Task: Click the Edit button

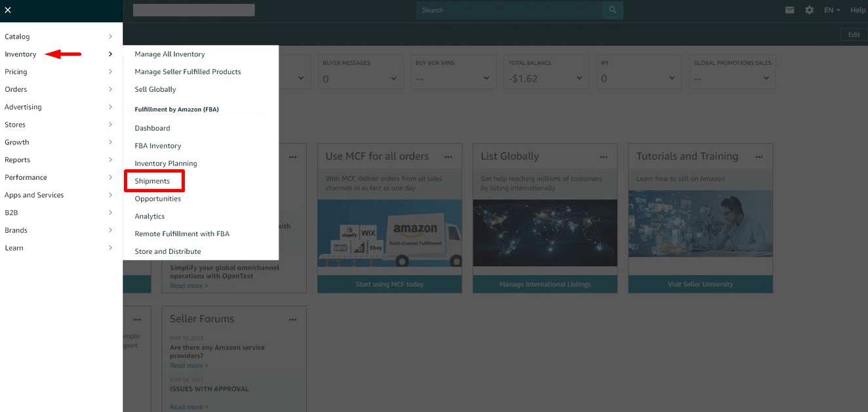Action: [853, 34]
